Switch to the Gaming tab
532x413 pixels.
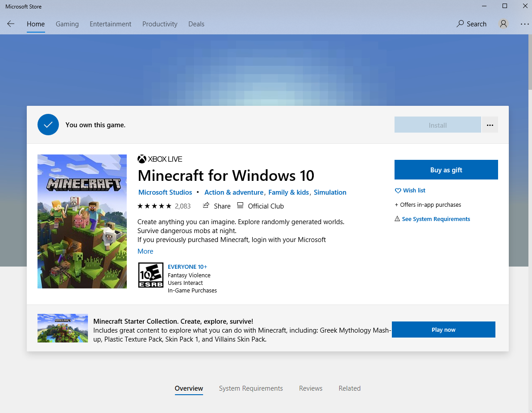pos(67,24)
